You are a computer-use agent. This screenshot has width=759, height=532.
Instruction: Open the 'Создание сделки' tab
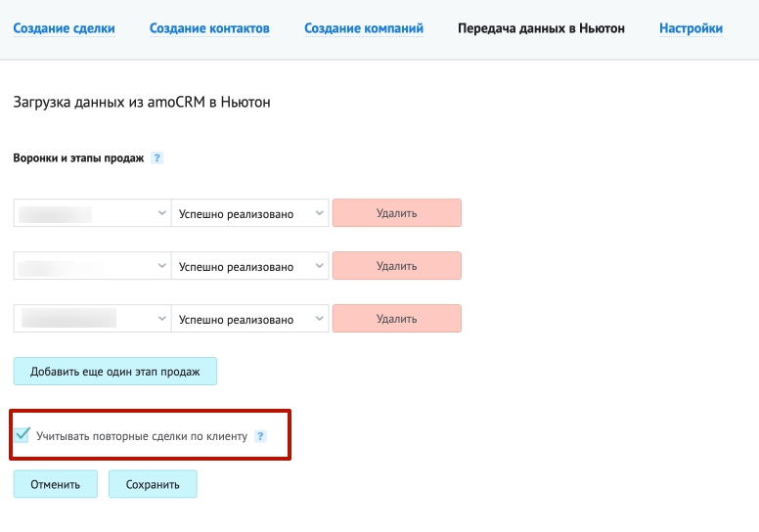[64, 28]
